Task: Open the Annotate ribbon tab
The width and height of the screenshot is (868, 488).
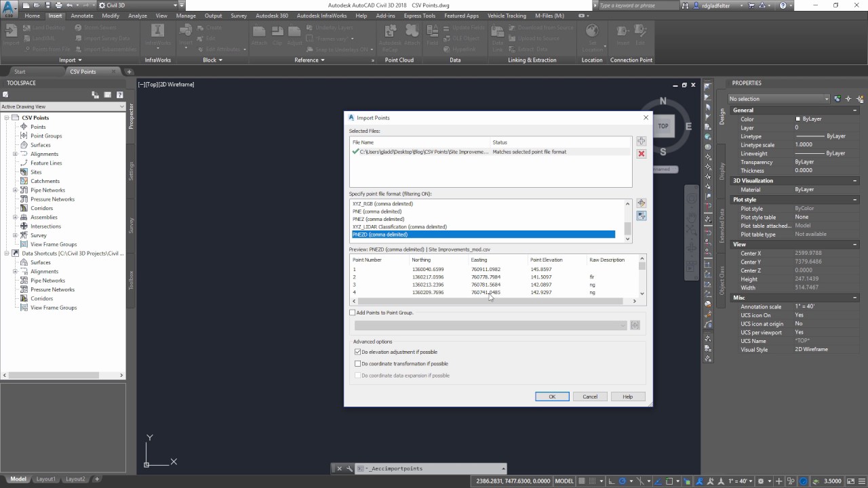Action: click(82, 16)
